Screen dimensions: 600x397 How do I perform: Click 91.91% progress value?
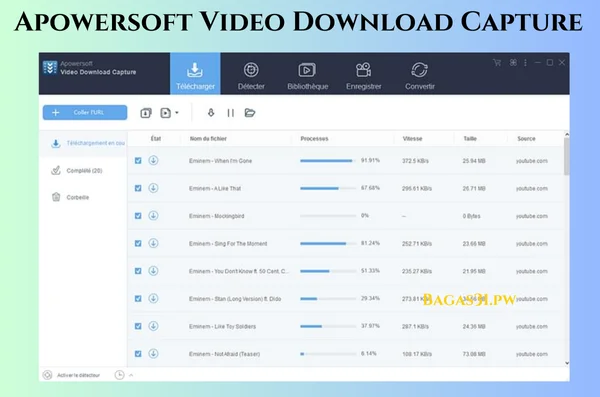coord(370,160)
